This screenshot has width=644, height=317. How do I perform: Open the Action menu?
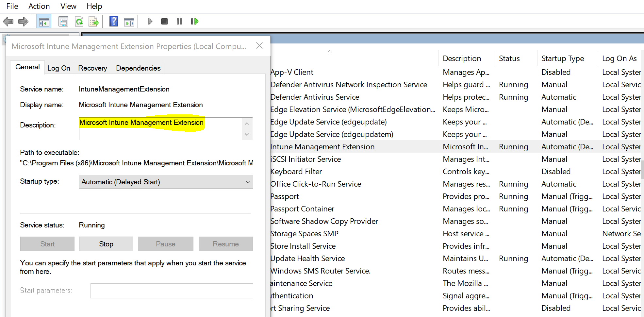pyautogui.click(x=39, y=6)
